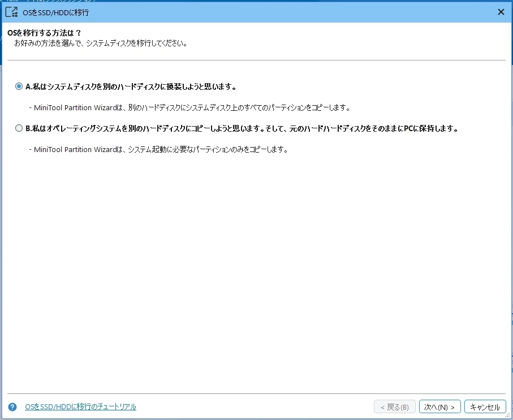Click the option A label text

click(x=131, y=86)
